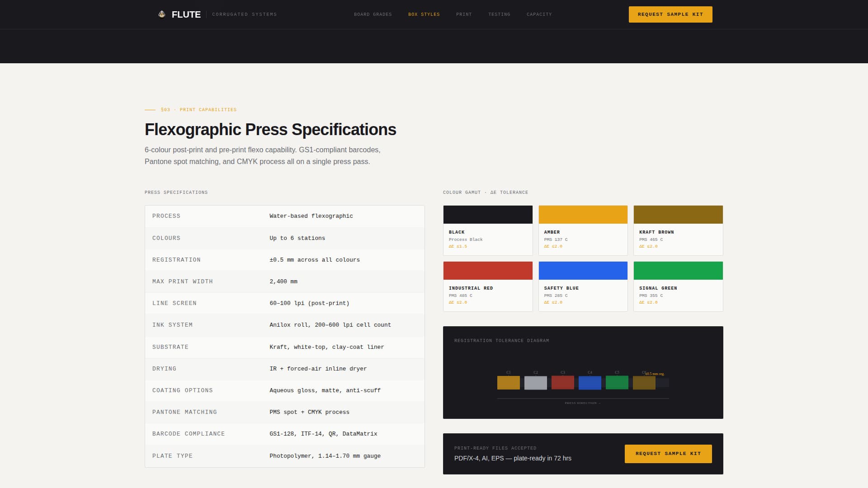Click the '2,400 mm' max print width
The width and height of the screenshot is (868, 488).
[283, 282]
